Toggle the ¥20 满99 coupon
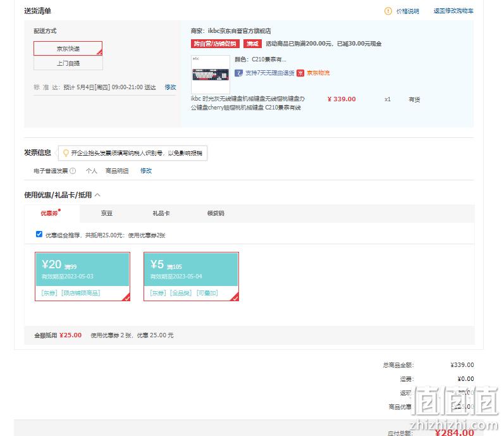504x436 pixels. tap(83, 277)
